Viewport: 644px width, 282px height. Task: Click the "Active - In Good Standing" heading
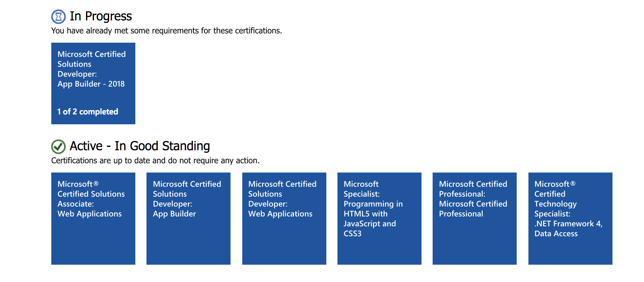140,146
